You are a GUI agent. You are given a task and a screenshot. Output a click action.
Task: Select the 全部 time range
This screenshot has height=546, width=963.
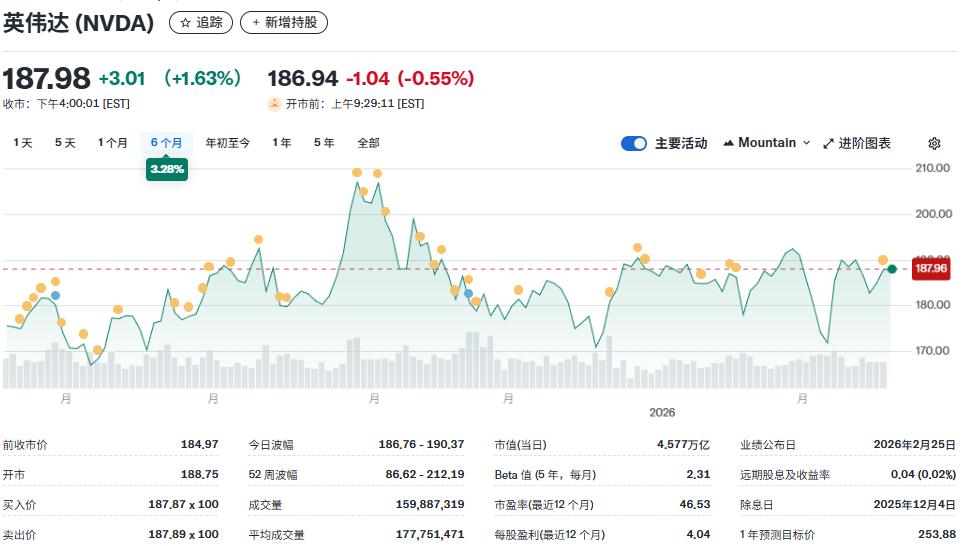(x=368, y=143)
